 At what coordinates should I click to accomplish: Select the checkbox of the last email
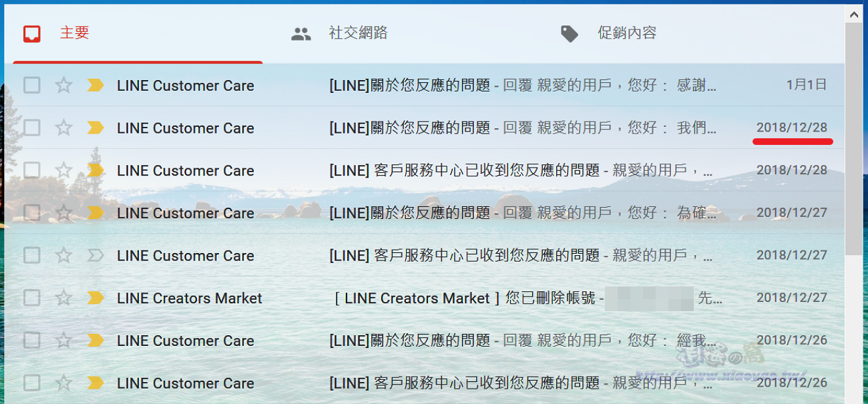(x=31, y=383)
